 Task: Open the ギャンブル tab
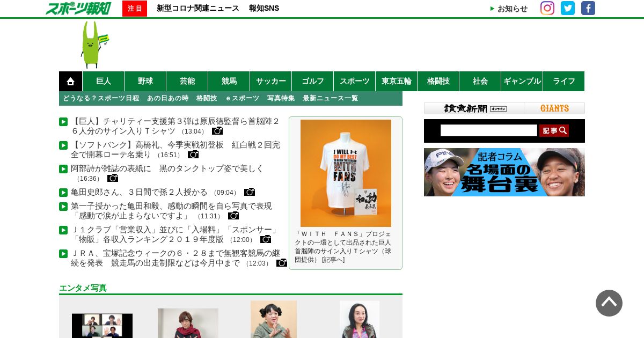(x=522, y=81)
